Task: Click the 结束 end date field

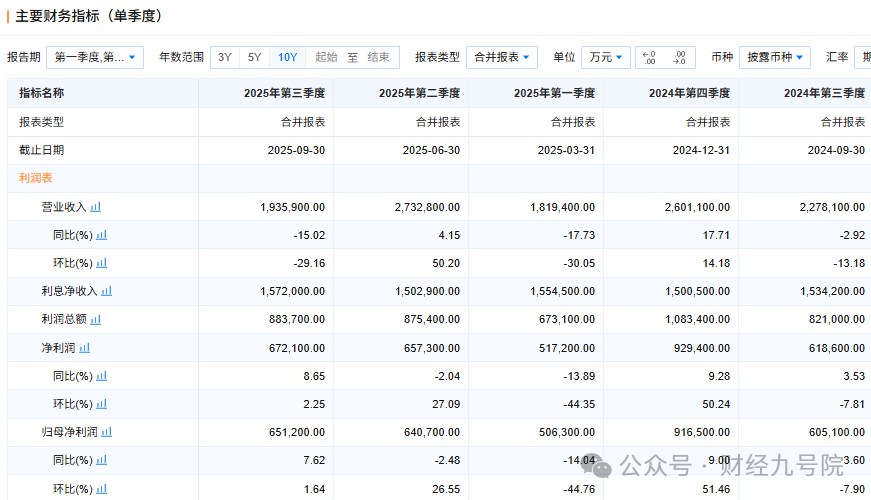Action: pos(378,58)
